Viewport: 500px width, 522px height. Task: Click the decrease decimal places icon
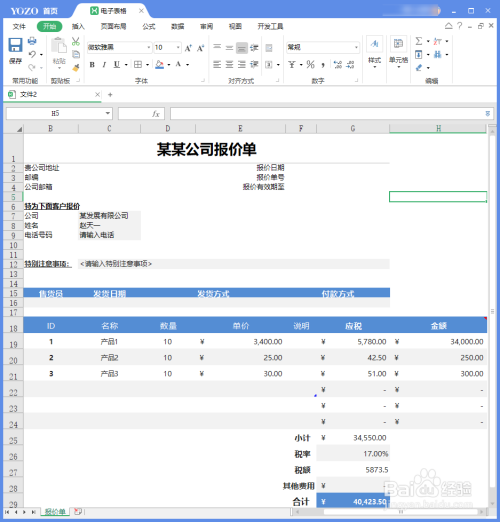point(350,64)
